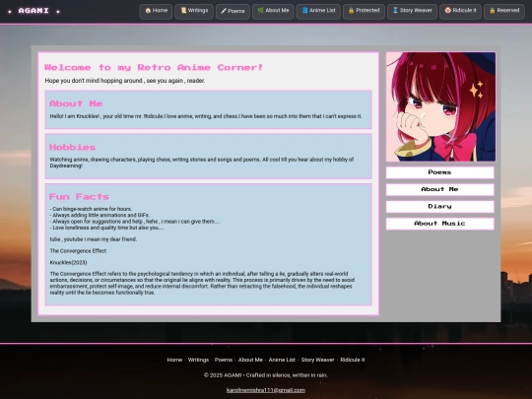Viewport: 532px width, 399px height.
Task: Click the face icon on the Ridicule It nav button
Action: 448,11
